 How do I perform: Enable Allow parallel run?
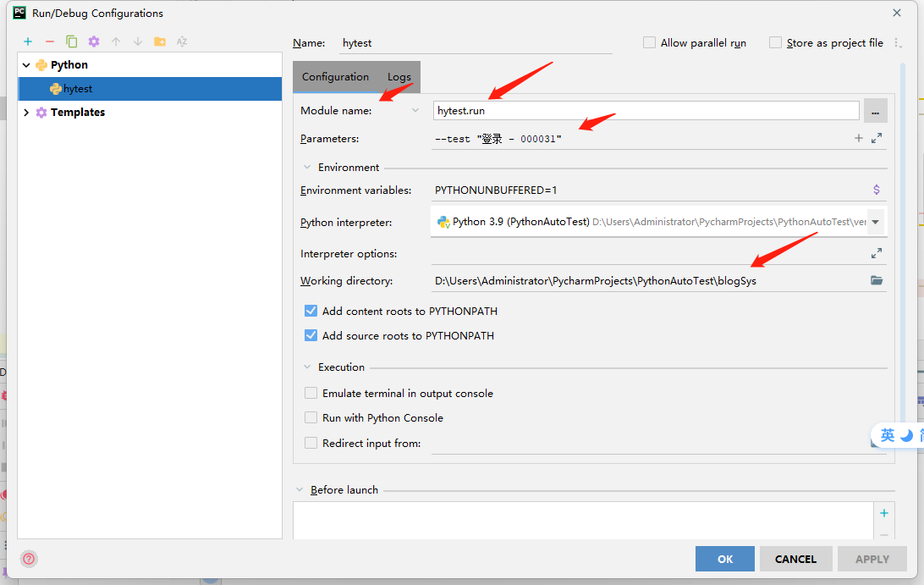(x=649, y=42)
